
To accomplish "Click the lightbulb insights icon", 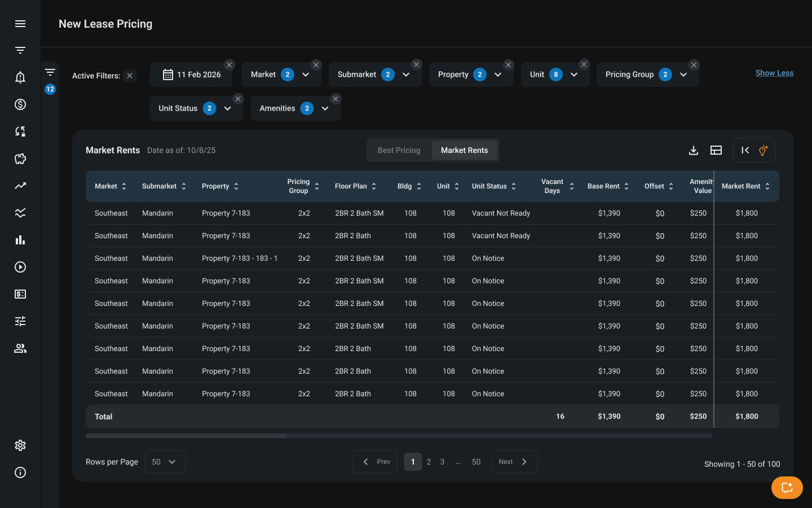I will click(763, 150).
